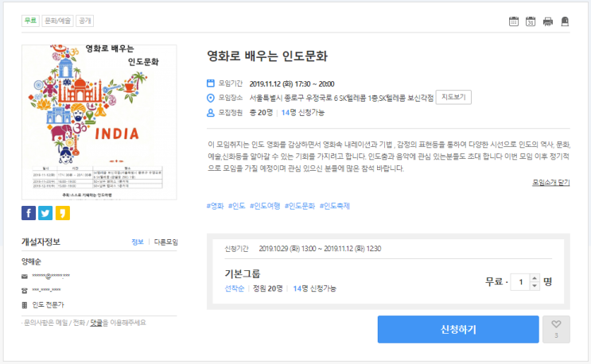
Task: Increase participant count with up arrow
Action: [x=535, y=278]
